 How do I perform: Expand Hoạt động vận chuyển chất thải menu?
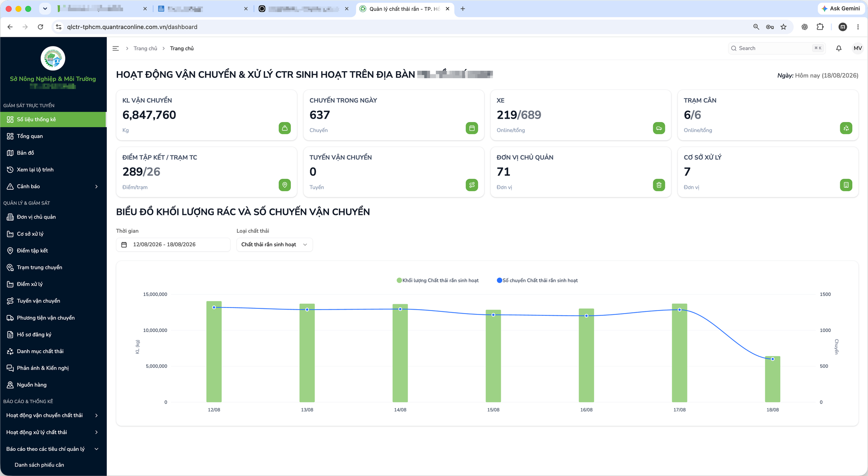coord(53,415)
